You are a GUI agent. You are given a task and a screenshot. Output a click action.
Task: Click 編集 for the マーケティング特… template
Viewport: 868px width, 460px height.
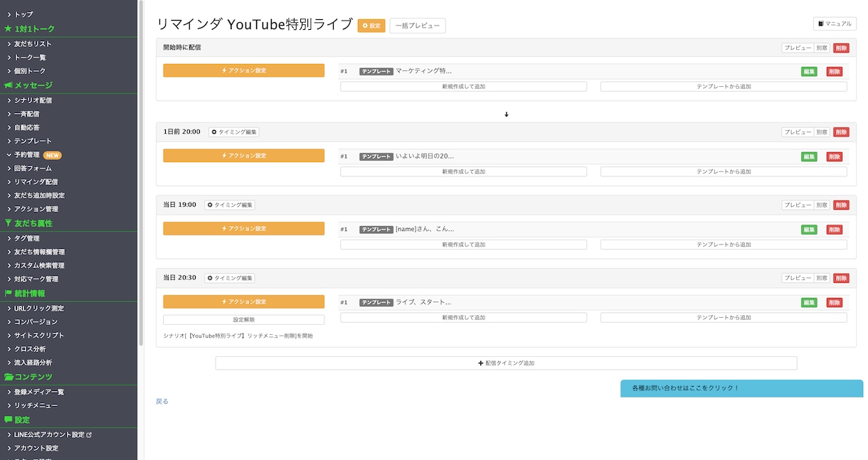[809, 72]
